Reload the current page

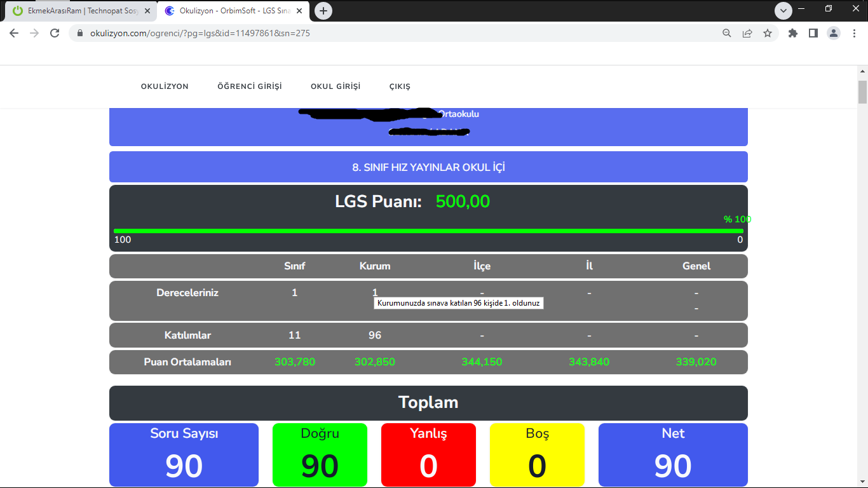point(55,33)
